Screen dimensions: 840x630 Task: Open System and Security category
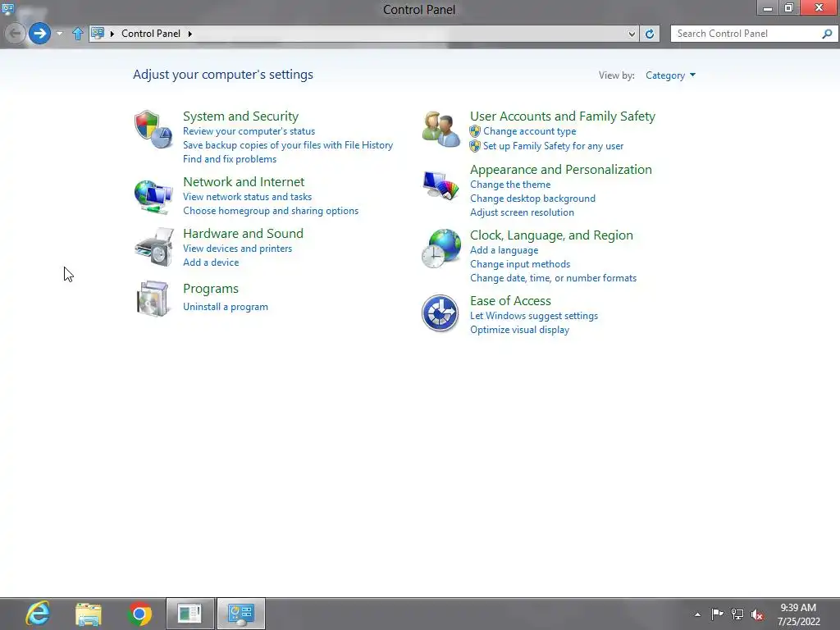pyautogui.click(x=240, y=116)
